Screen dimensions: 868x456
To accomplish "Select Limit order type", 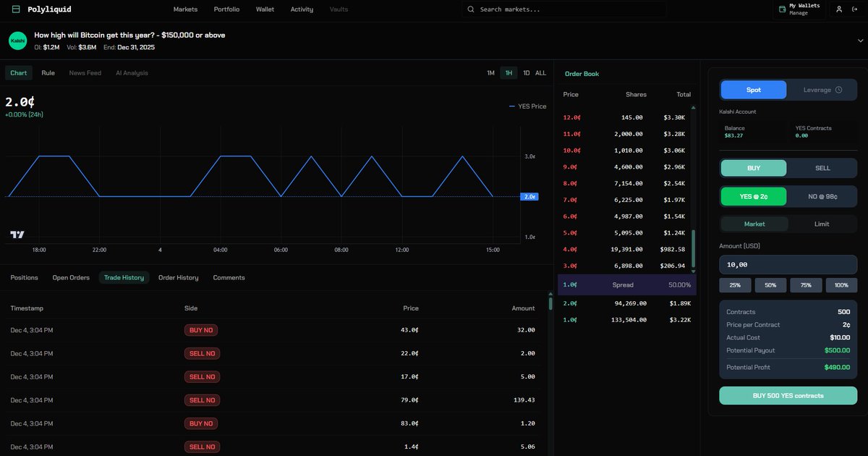I will [822, 224].
